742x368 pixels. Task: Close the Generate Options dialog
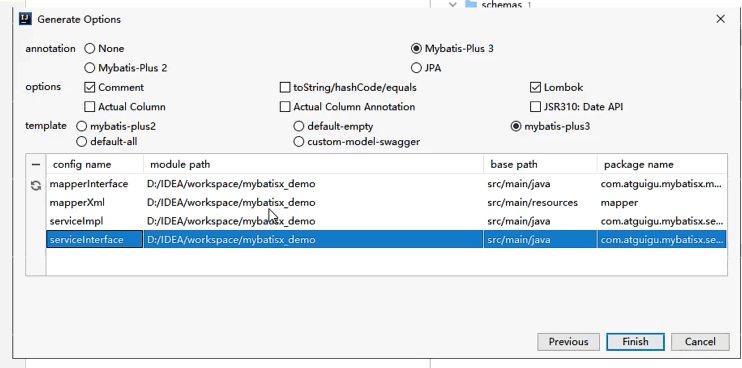(720, 19)
